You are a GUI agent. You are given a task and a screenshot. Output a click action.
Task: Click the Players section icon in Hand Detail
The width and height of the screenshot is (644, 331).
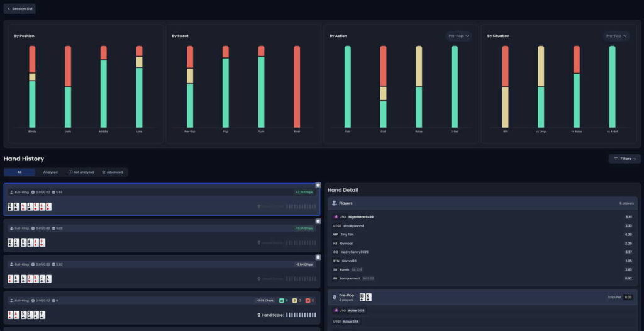pos(335,203)
